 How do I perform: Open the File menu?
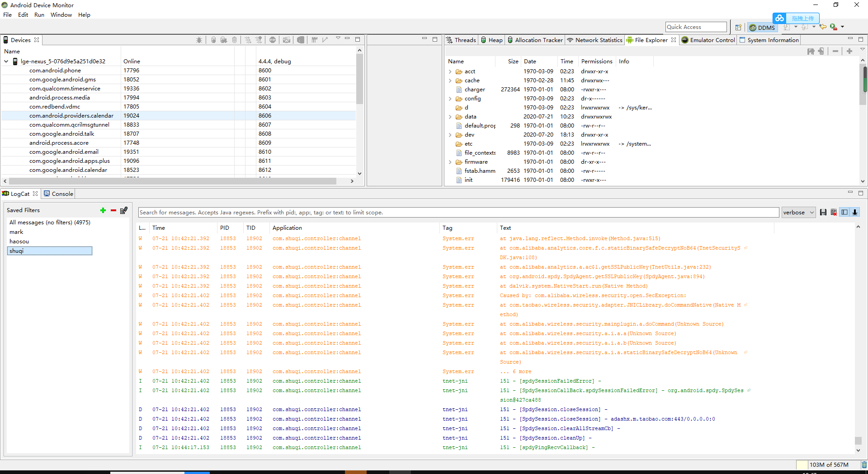pos(7,14)
